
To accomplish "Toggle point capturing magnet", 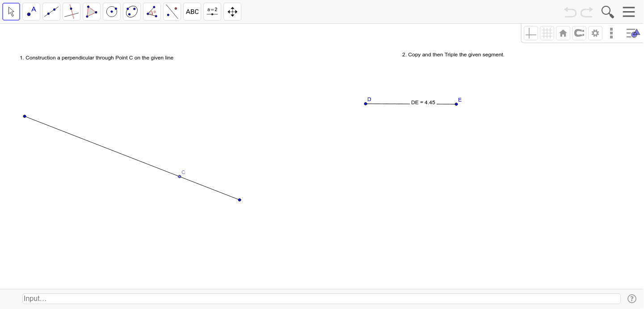I will pos(579,33).
